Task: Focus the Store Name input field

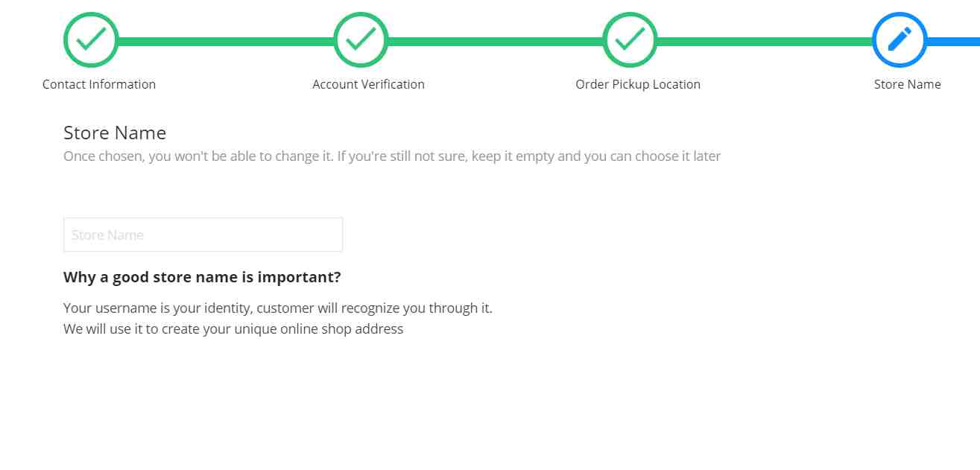Action: click(x=203, y=235)
